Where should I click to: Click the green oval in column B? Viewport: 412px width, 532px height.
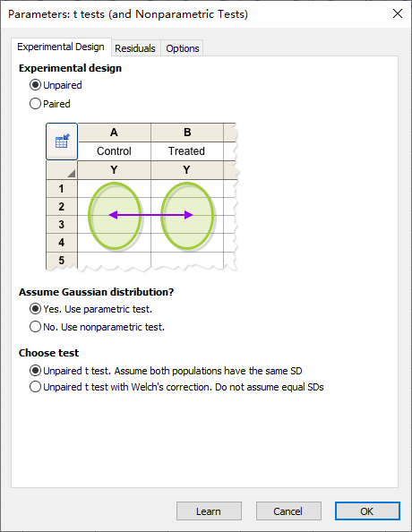coord(187,216)
